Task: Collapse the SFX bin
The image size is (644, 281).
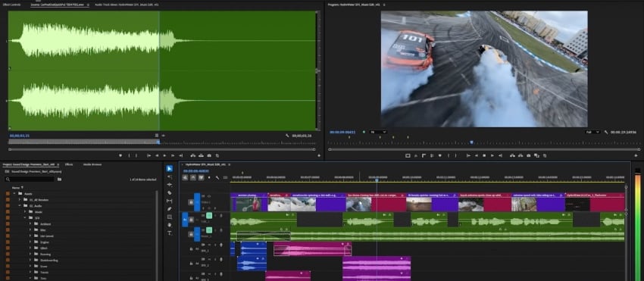Action: pos(25,217)
